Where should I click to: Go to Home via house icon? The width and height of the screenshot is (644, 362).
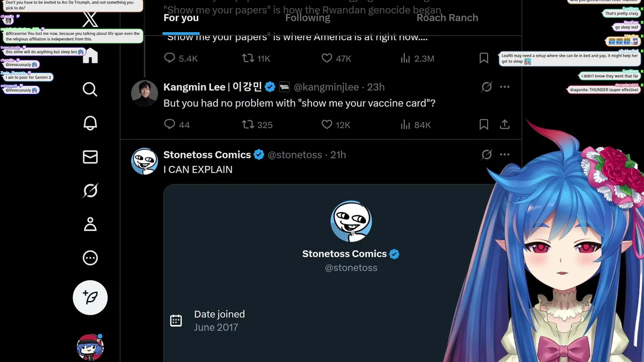[x=90, y=55]
